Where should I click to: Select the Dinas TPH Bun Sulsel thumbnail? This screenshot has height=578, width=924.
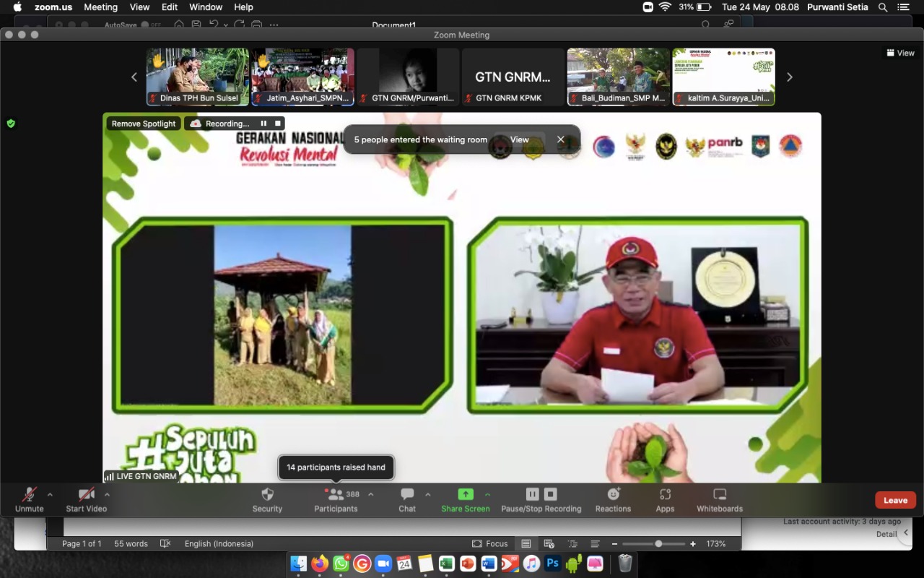[x=198, y=77]
